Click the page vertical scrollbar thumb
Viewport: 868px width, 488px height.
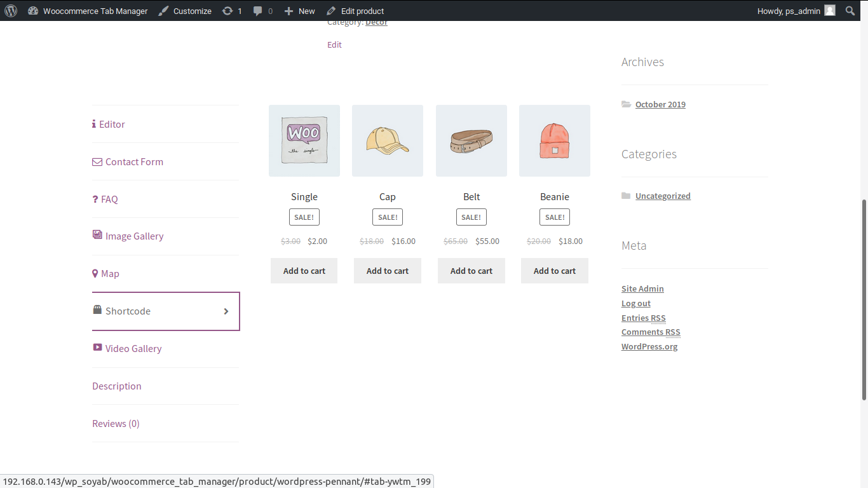[x=864, y=300]
